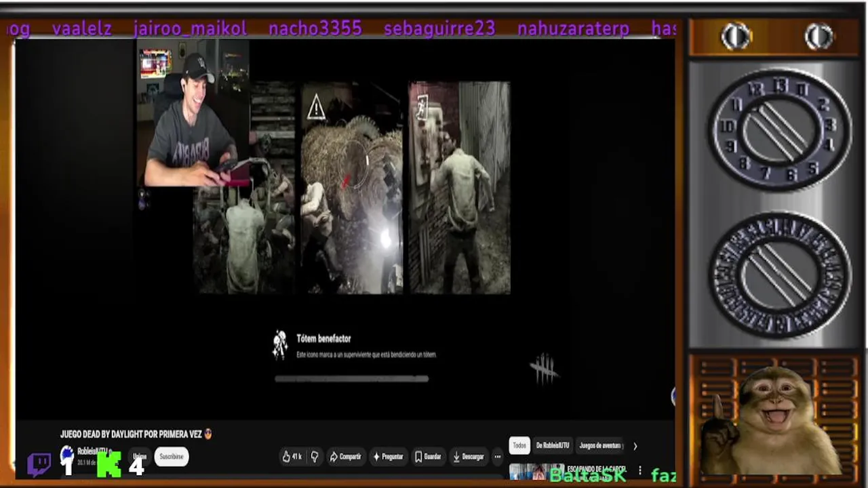Click the Dead by Daylight tally logo

click(x=544, y=368)
